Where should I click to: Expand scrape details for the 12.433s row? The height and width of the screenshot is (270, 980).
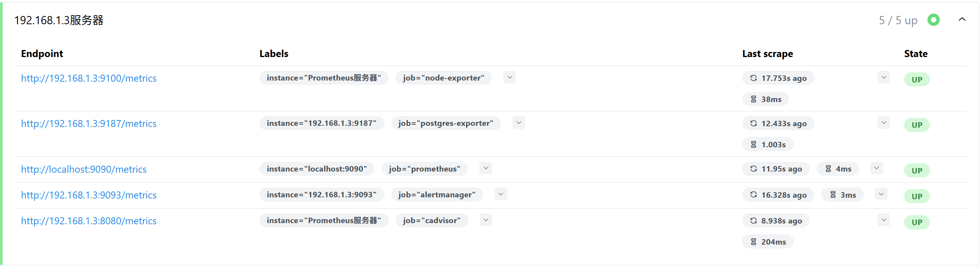click(884, 123)
